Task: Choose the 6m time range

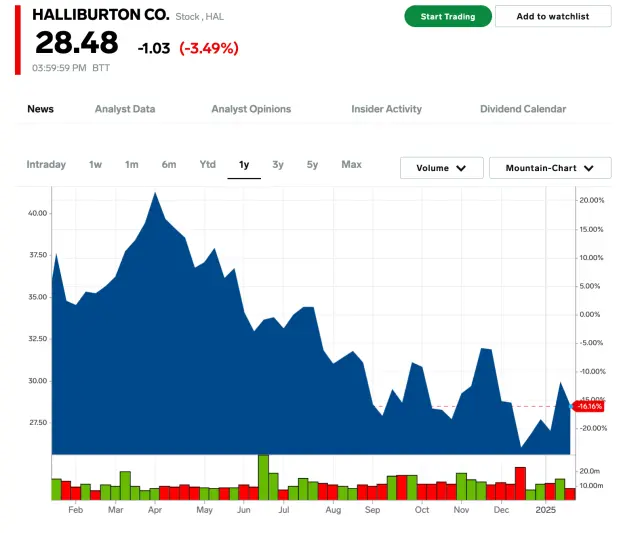Action: [168, 165]
